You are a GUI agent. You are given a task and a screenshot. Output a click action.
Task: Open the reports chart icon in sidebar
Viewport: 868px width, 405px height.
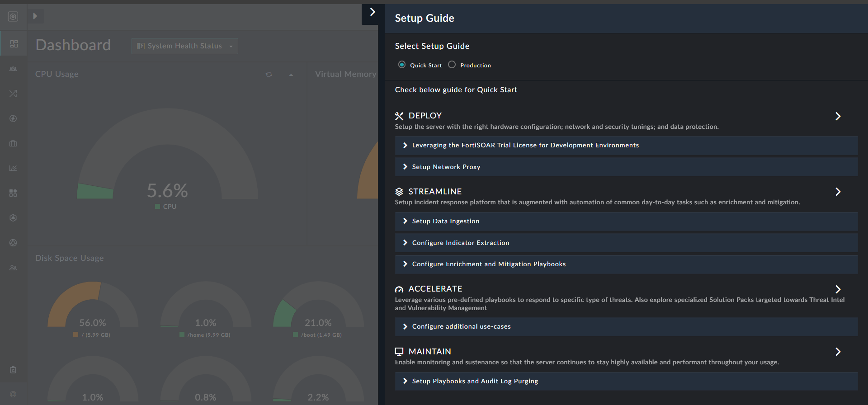point(13,168)
